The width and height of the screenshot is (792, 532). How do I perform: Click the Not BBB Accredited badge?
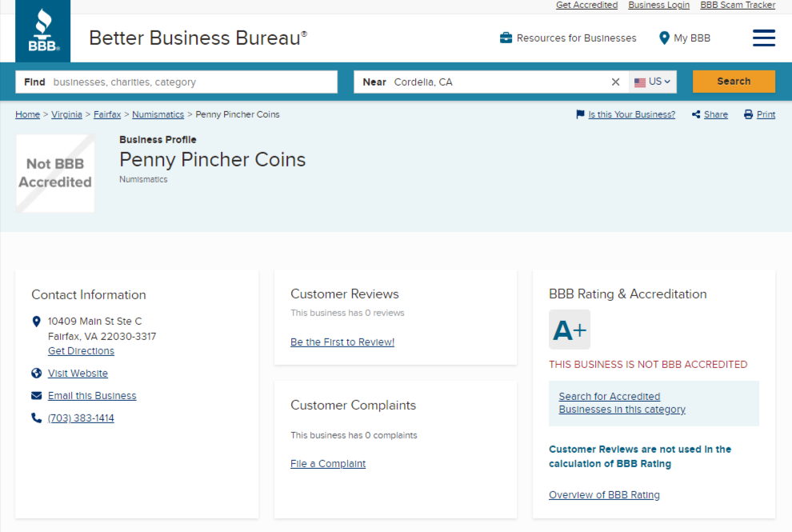[55, 174]
